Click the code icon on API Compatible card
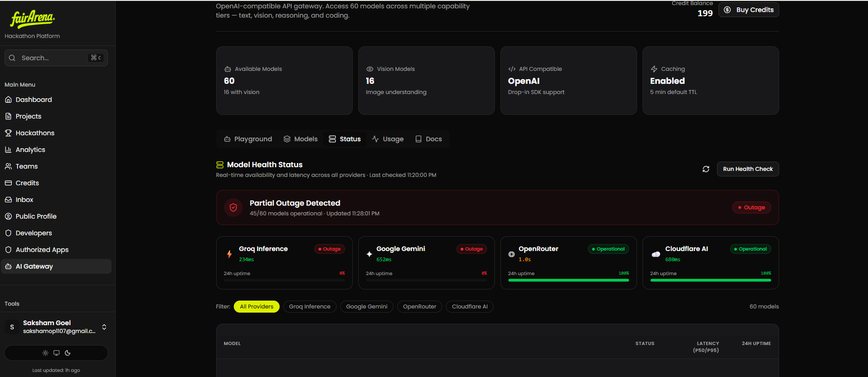The width and height of the screenshot is (868, 377). [x=512, y=69]
